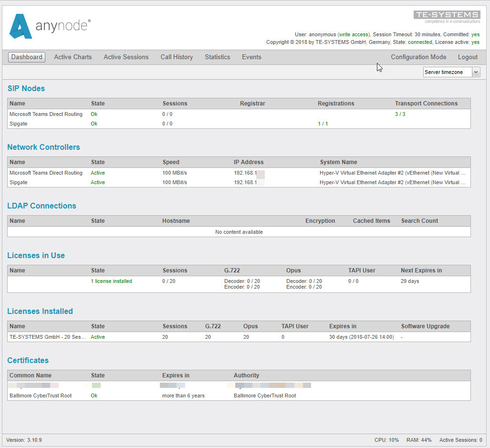Click the Certificates section heading
Image resolution: width=490 pixels, height=448 pixels.
coord(28,361)
